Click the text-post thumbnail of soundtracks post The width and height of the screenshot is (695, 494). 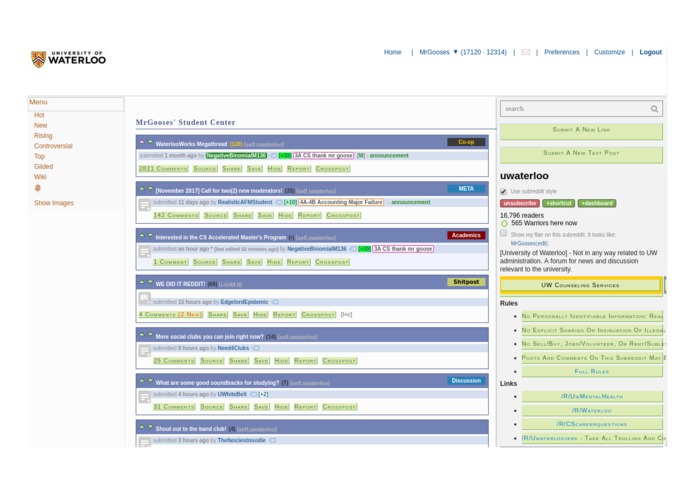point(144,397)
